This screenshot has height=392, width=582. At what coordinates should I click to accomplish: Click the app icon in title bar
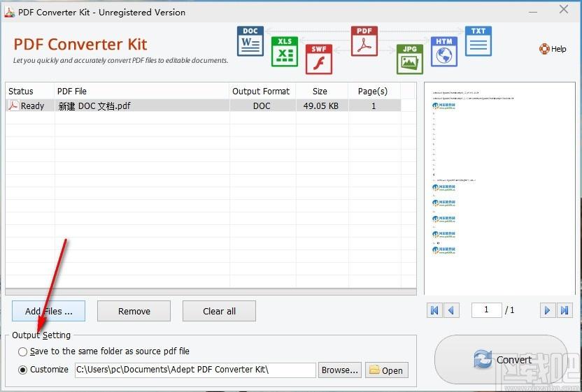(x=9, y=12)
